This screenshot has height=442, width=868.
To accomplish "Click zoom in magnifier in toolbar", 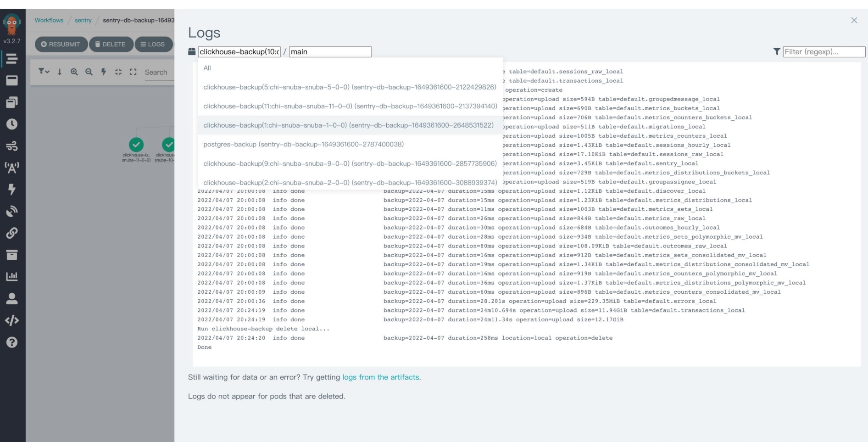I will pyautogui.click(x=74, y=72).
